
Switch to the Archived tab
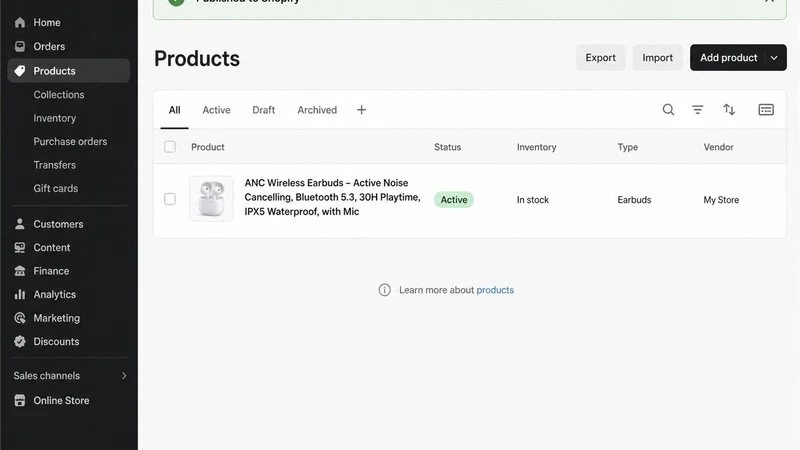pos(317,110)
